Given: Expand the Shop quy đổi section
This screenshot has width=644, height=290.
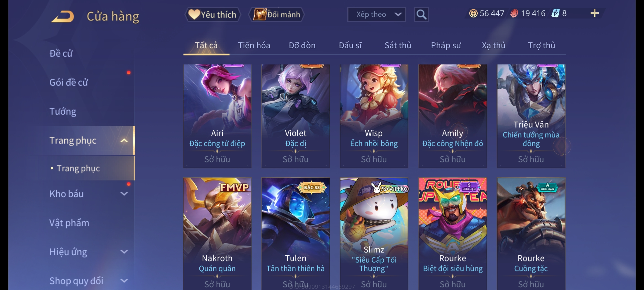Looking at the screenshot, I should (124, 281).
